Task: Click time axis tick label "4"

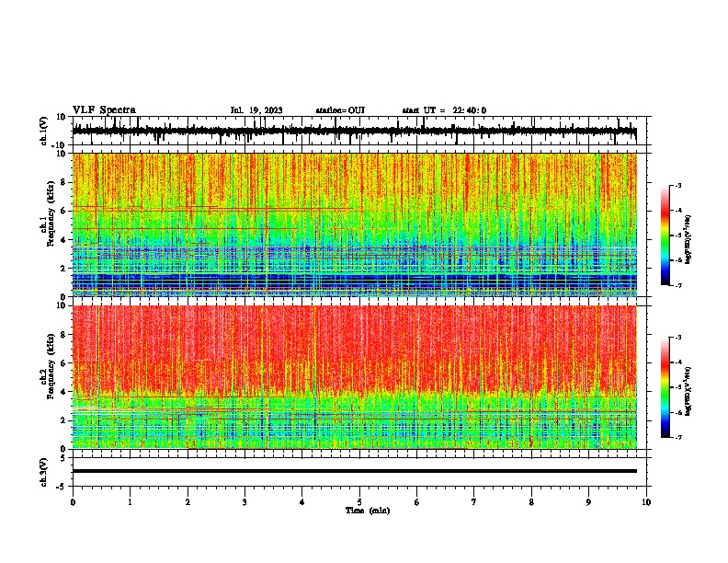Action: click(x=302, y=502)
